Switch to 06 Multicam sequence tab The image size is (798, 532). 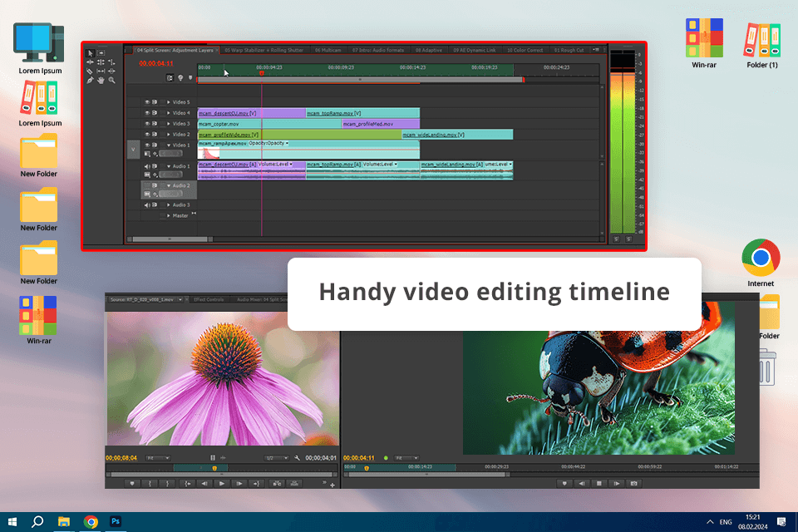328,51
